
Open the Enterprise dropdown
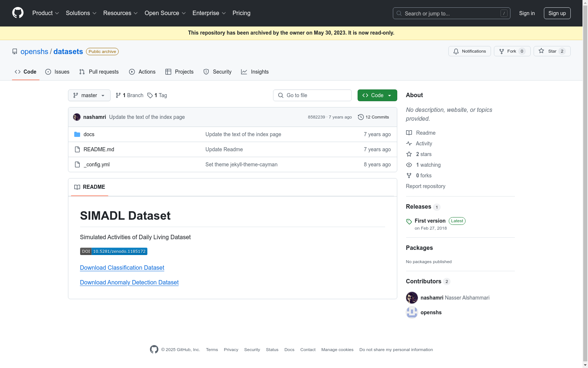click(209, 13)
